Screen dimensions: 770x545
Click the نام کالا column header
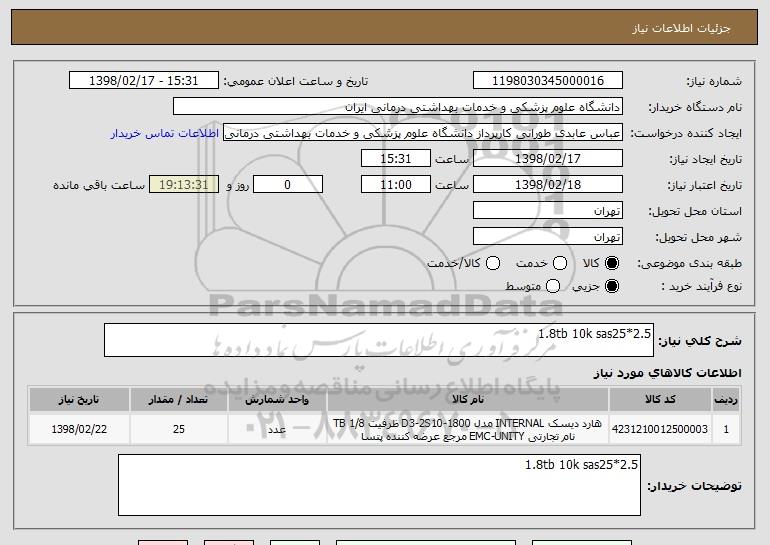[x=468, y=400]
